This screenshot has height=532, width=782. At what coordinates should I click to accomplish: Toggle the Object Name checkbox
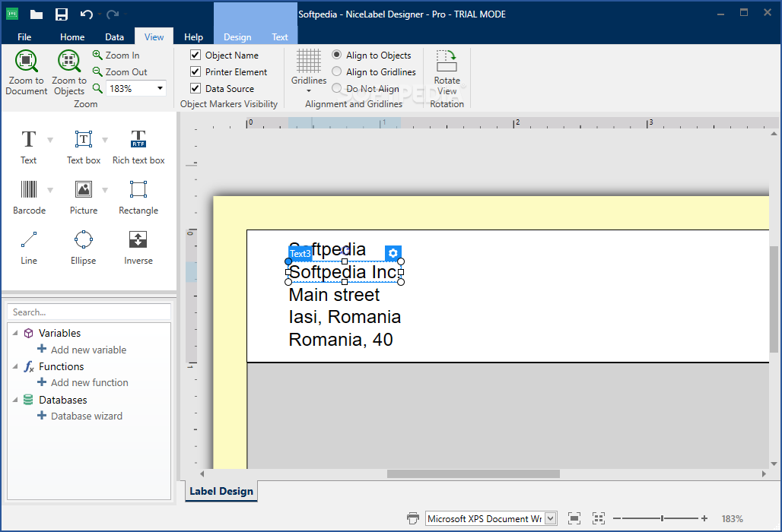click(x=195, y=55)
